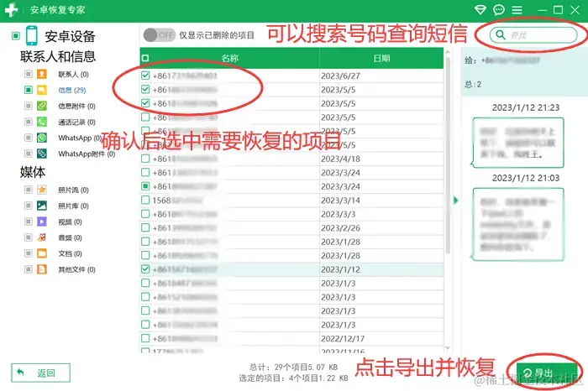Click the 返回 back button
This screenshot has height=391, width=588.
(40, 373)
